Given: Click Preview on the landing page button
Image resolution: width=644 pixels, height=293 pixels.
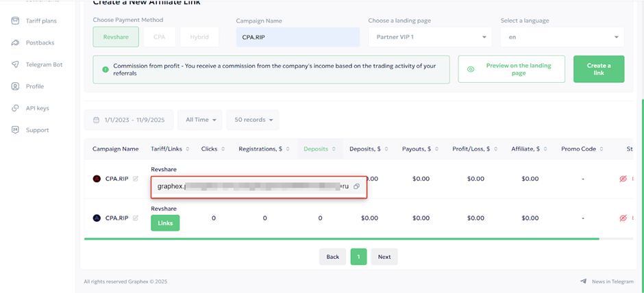Looking at the screenshot, I should coord(511,69).
